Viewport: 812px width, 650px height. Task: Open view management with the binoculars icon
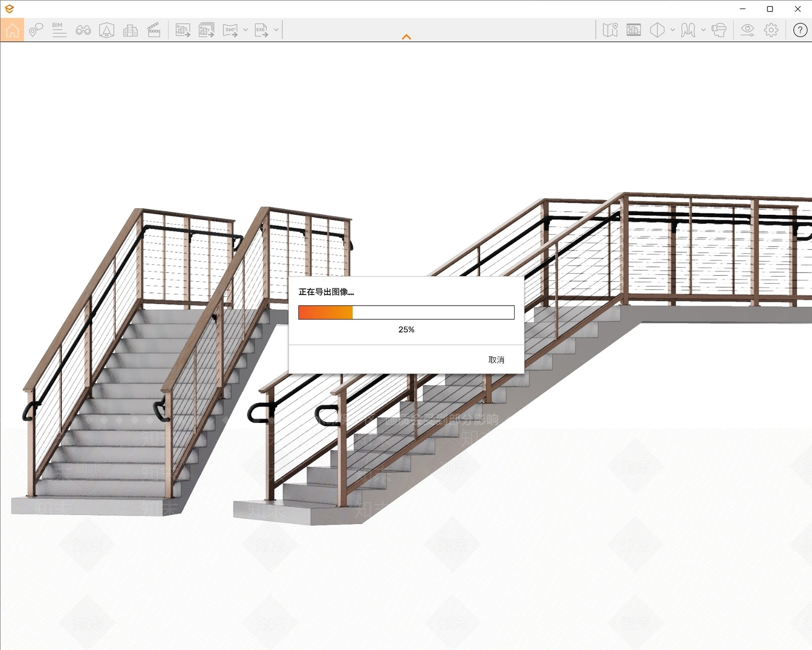coord(83,30)
